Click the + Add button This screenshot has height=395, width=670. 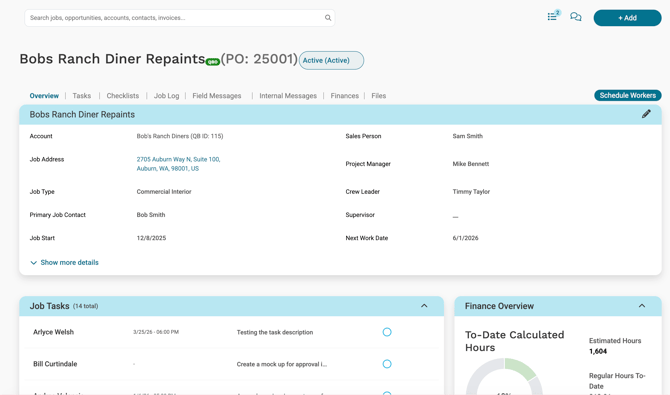click(627, 18)
